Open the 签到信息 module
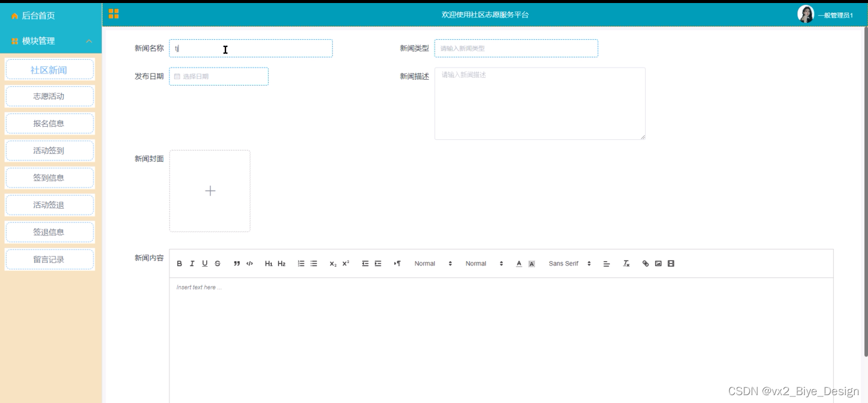 [x=49, y=178]
